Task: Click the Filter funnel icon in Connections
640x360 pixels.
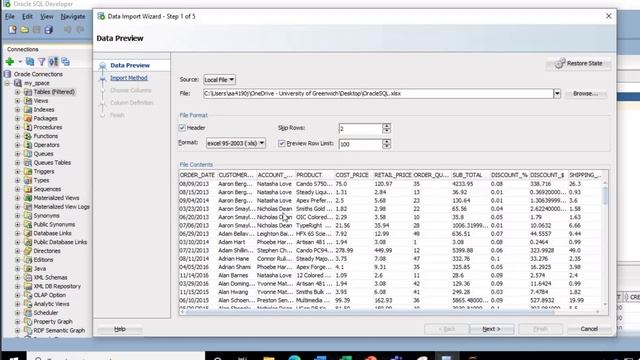Action: 42,62
